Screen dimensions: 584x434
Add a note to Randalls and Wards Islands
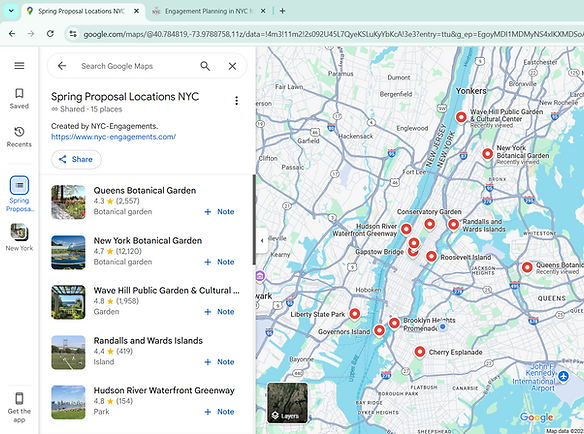point(220,362)
